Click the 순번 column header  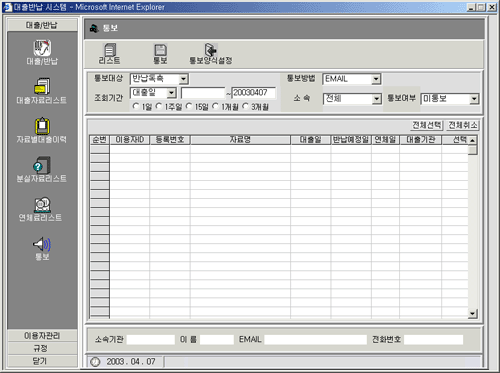coord(100,140)
